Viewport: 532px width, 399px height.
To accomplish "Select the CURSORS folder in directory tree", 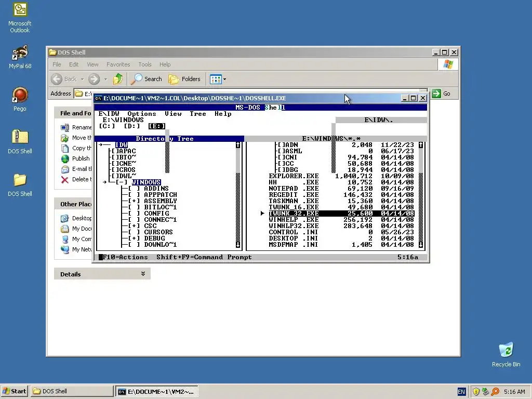I will (x=158, y=232).
